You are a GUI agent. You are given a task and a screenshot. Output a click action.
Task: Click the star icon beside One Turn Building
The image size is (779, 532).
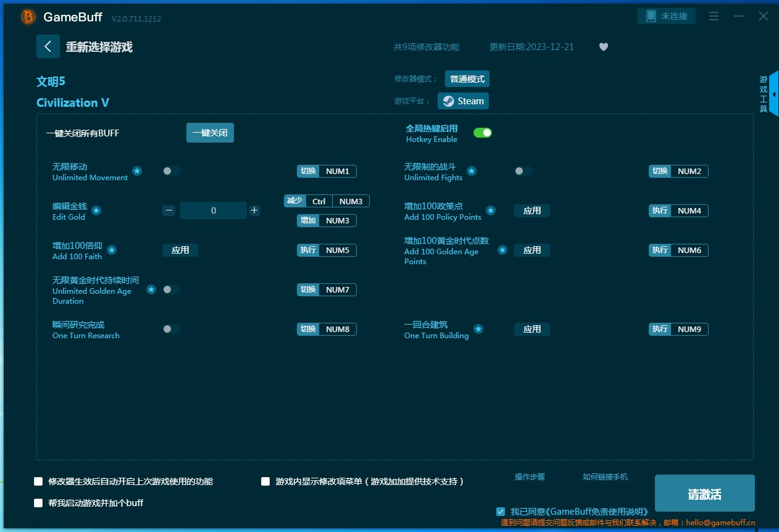[x=478, y=329]
